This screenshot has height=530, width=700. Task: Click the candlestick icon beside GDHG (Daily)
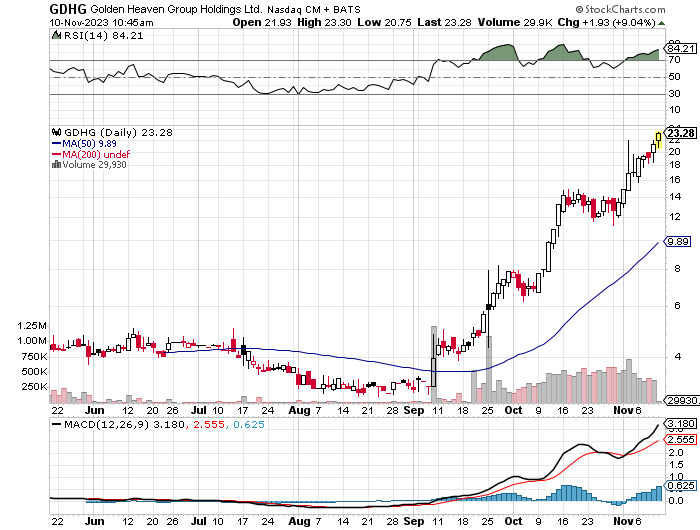pyautogui.click(x=57, y=132)
